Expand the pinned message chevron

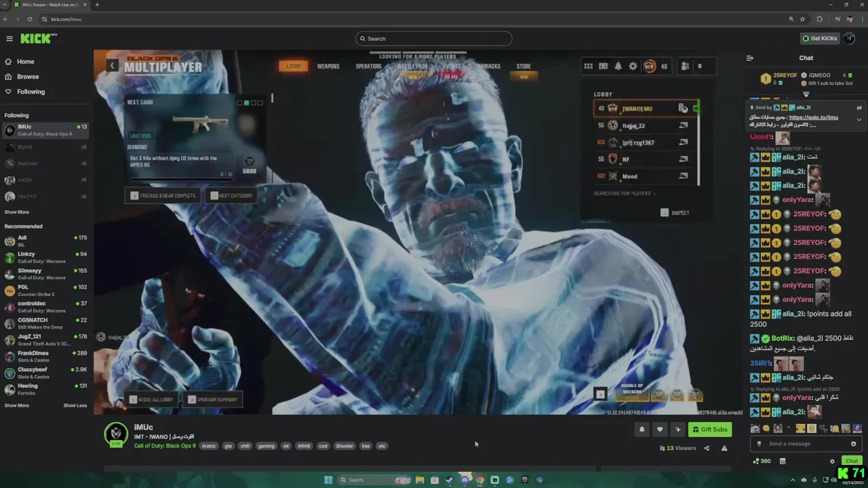pyautogui.click(x=859, y=120)
